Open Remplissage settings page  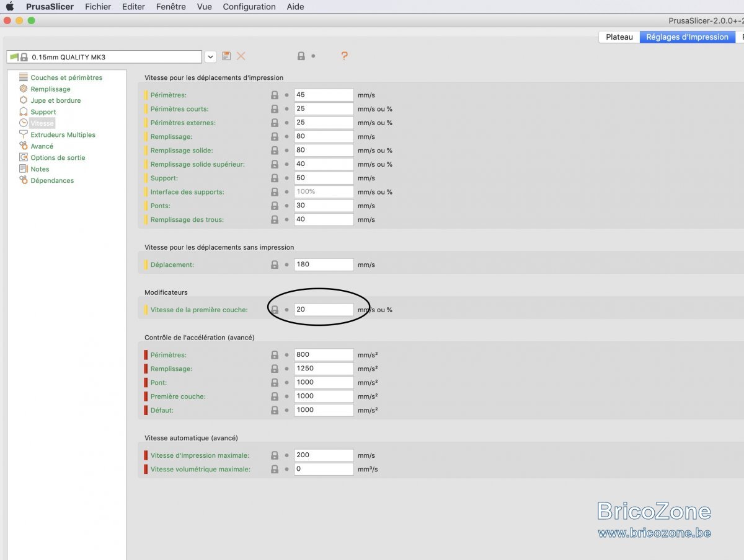tap(50, 89)
